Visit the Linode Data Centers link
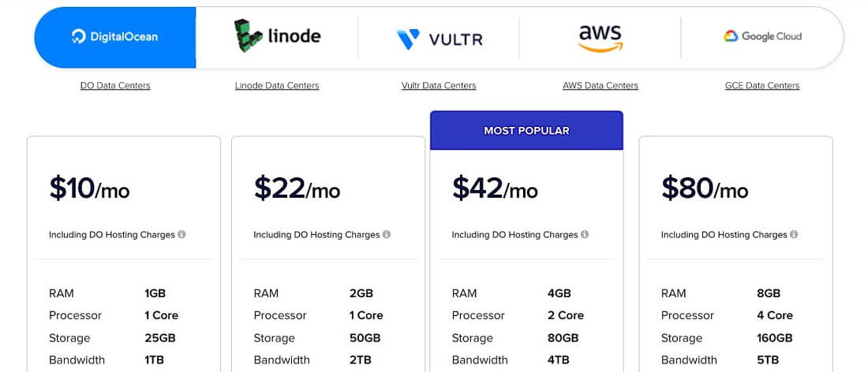Screen dimensions: 868x372 [x=277, y=85]
